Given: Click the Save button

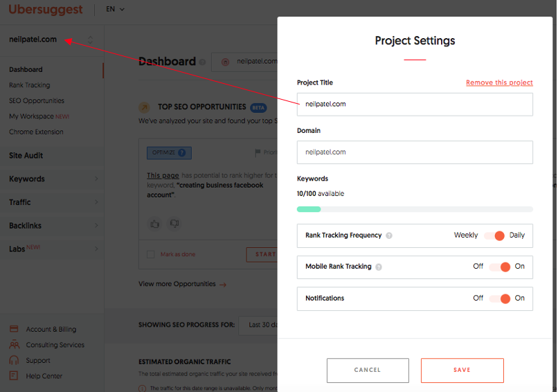Looking at the screenshot, I should pyautogui.click(x=462, y=371).
